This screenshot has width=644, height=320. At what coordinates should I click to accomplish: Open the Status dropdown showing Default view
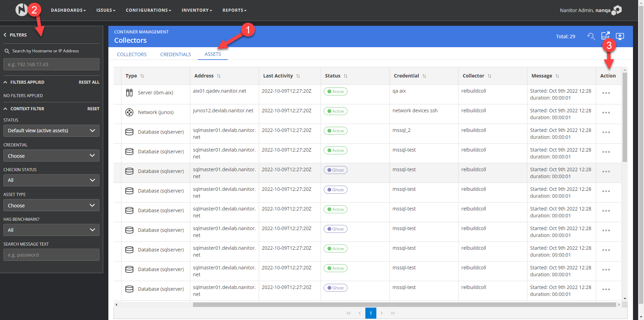coord(51,131)
